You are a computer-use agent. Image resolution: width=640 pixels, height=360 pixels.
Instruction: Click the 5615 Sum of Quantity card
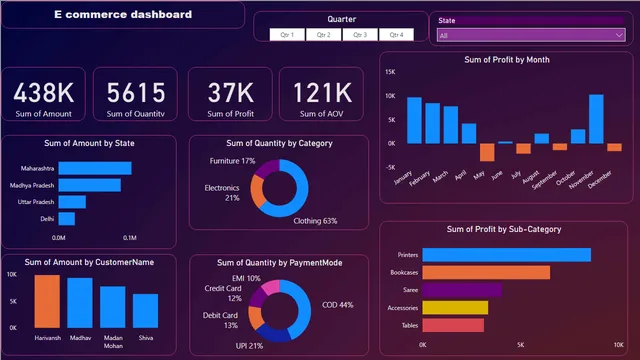(136, 94)
